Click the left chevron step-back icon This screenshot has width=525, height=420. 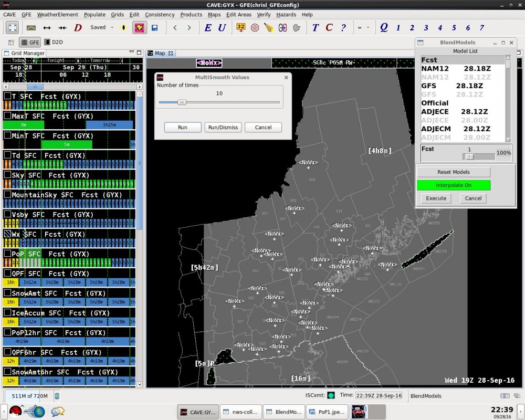pyautogui.click(x=175, y=28)
